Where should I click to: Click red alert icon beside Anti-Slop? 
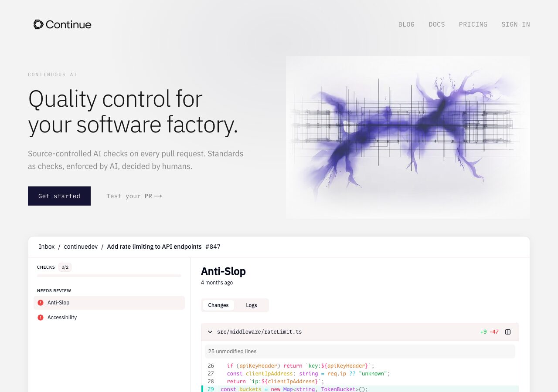[41, 303]
